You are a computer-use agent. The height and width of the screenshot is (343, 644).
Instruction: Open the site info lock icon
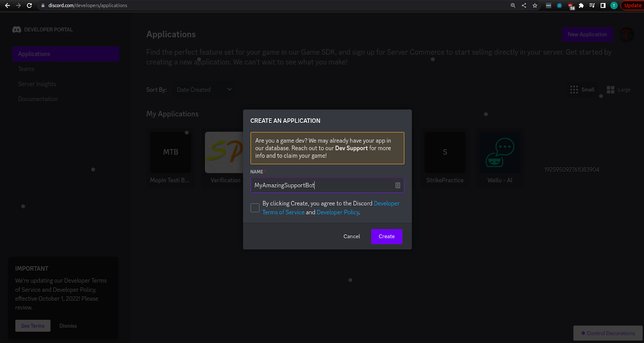[x=43, y=5]
